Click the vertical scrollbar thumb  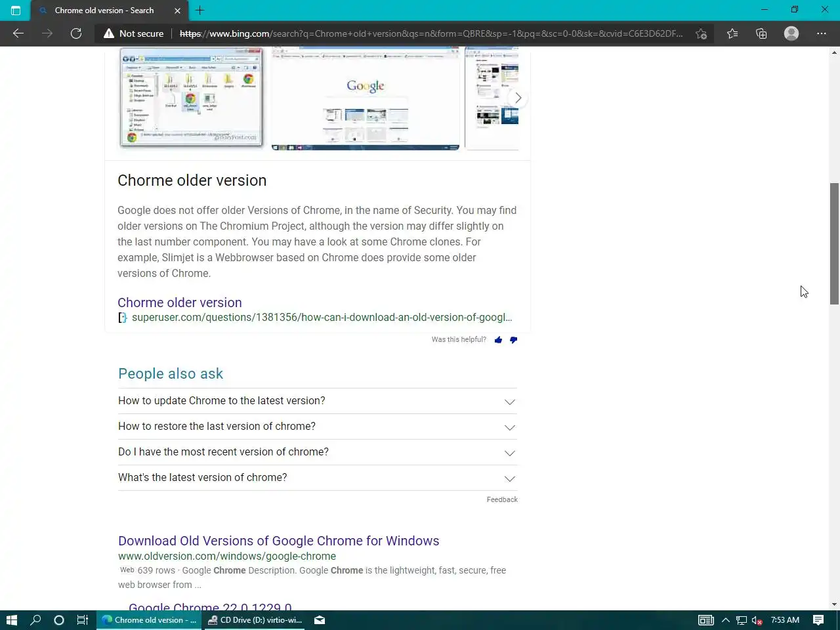834,243
